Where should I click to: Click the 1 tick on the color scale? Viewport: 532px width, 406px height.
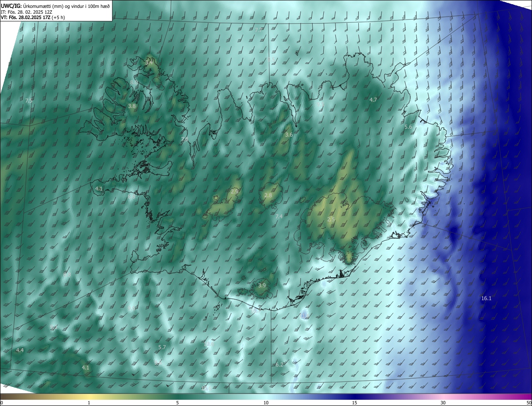[89, 403]
